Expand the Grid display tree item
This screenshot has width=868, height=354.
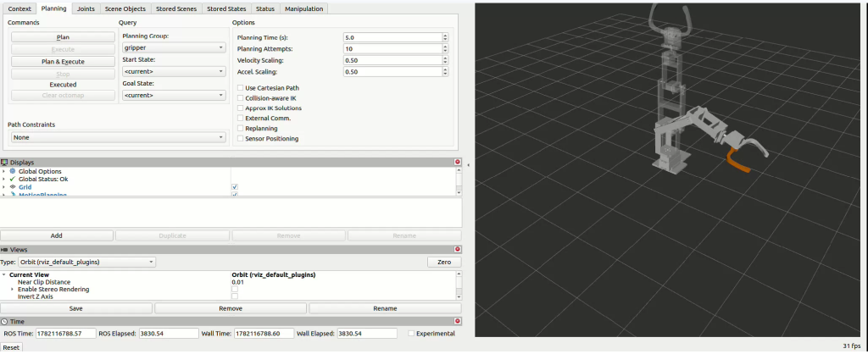[x=4, y=187]
